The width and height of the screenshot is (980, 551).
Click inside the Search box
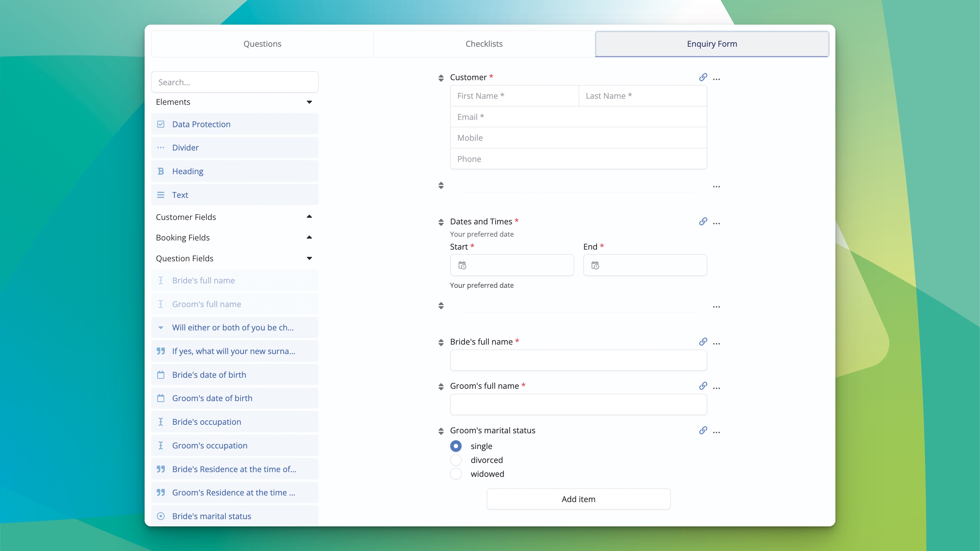(235, 82)
